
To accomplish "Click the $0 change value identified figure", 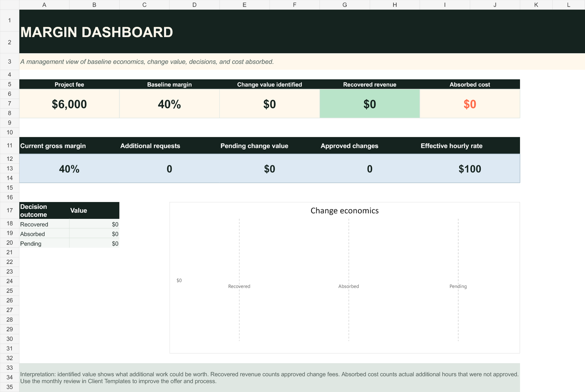I will [269, 104].
